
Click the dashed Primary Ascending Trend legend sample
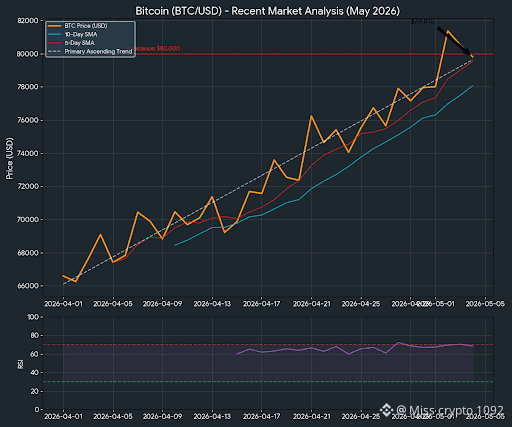click(x=54, y=52)
